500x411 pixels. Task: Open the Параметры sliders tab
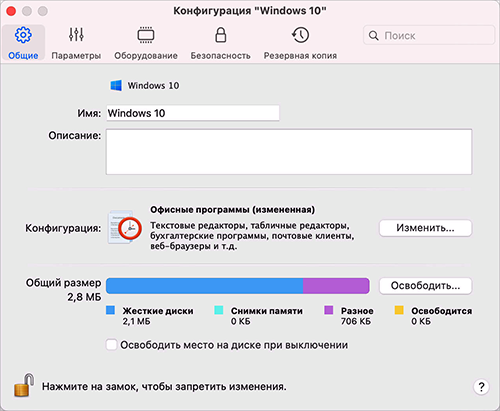(x=76, y=43)
